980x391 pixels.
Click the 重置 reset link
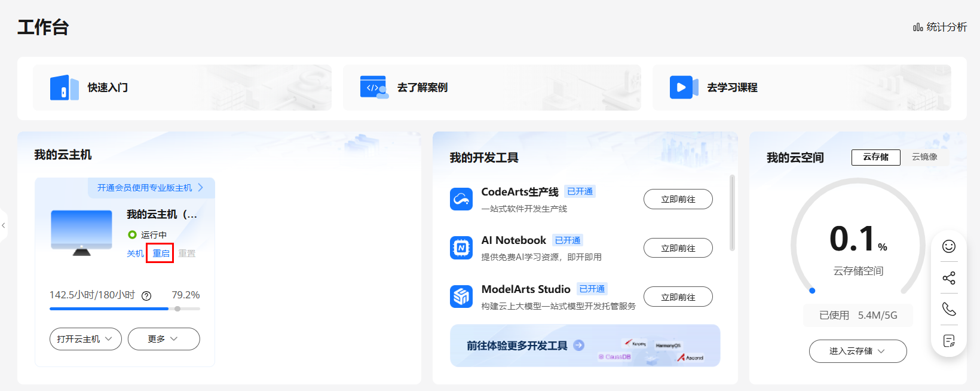pyautogui.click(x=187, y=253)
